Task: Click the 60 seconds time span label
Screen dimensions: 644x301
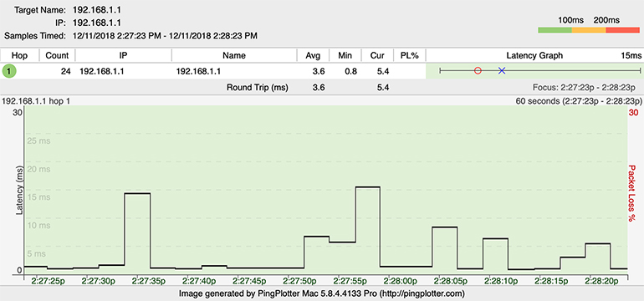Action: 579,100
